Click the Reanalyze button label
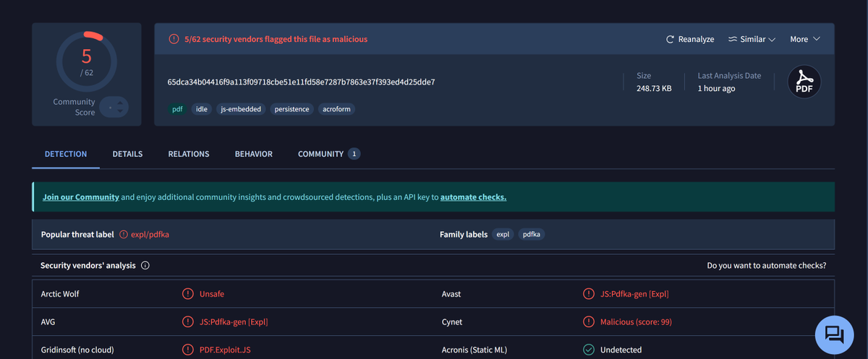 [x=696, y=39]
